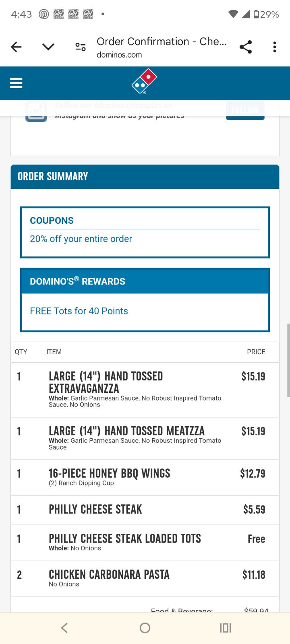Select the Hand Tossed Meatzza item
Screen dimensions: 290x644
(x=126, y=431)
